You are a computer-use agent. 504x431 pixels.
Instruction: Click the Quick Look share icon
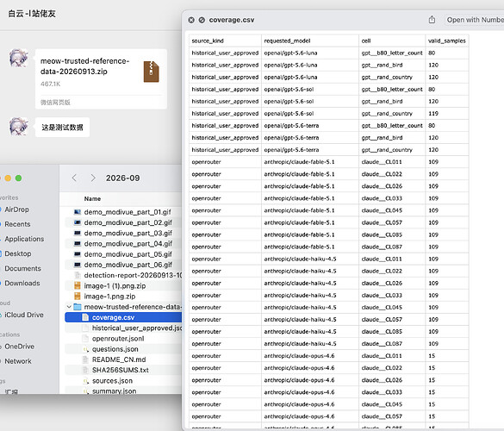(432, 20)
